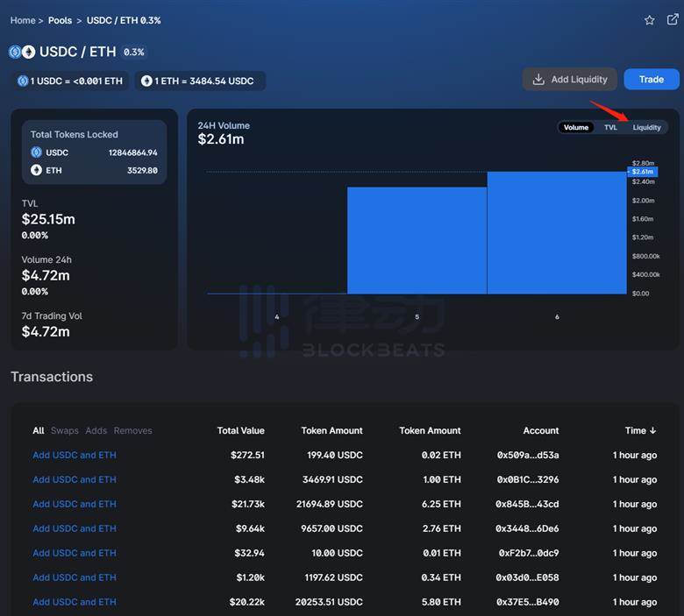Screen dimensions: 684x616
Task: Select the 1 USDC price chip
Action: tap(71, 81)
